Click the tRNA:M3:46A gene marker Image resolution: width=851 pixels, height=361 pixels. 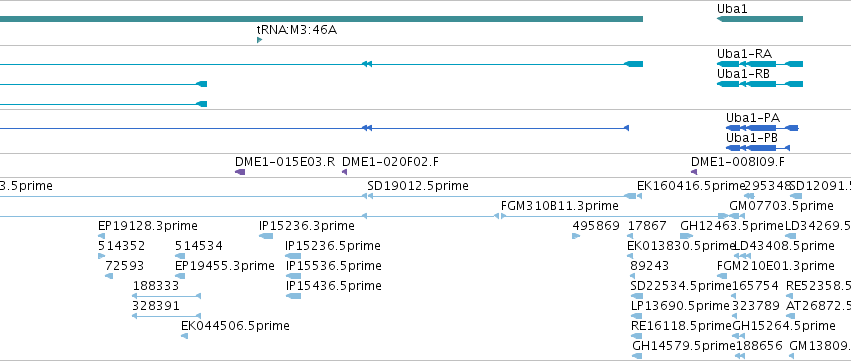(x=259, y=40)
